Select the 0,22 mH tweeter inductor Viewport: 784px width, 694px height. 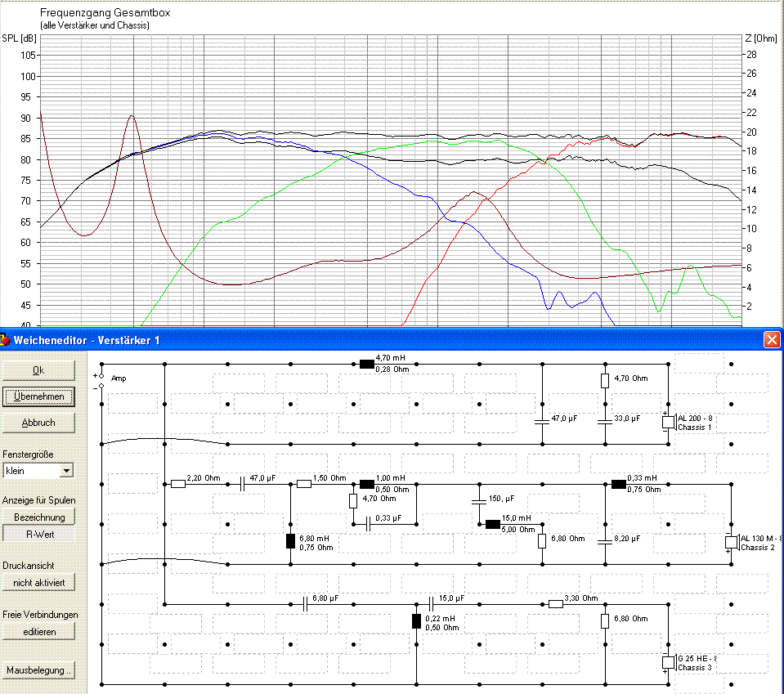pyautogui.click(x=416, y=620)
